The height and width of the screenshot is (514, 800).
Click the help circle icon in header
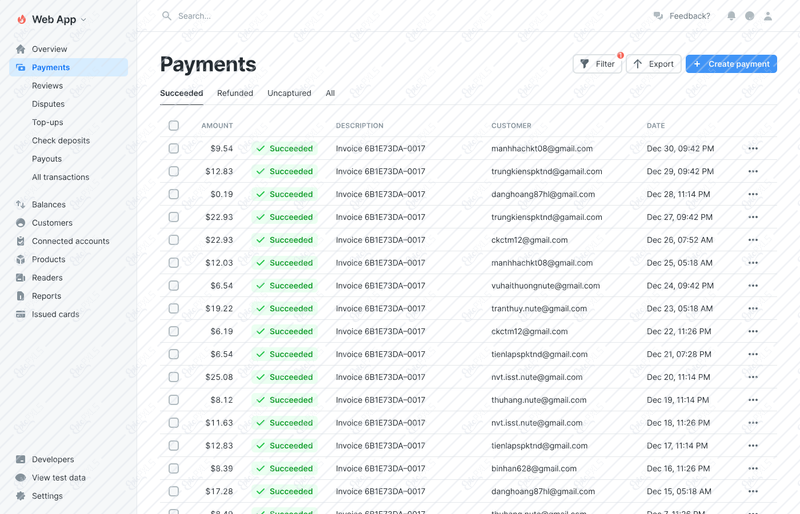tap(749, 16)
